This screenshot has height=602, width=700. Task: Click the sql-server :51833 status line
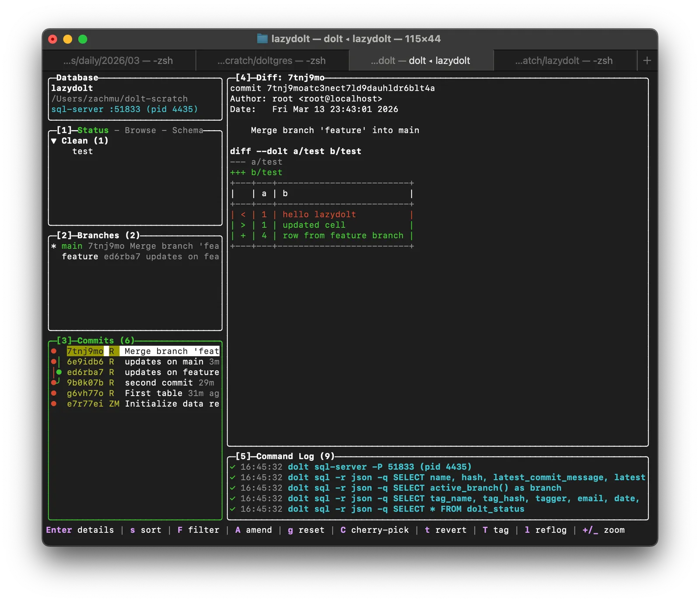click(124, 109)
